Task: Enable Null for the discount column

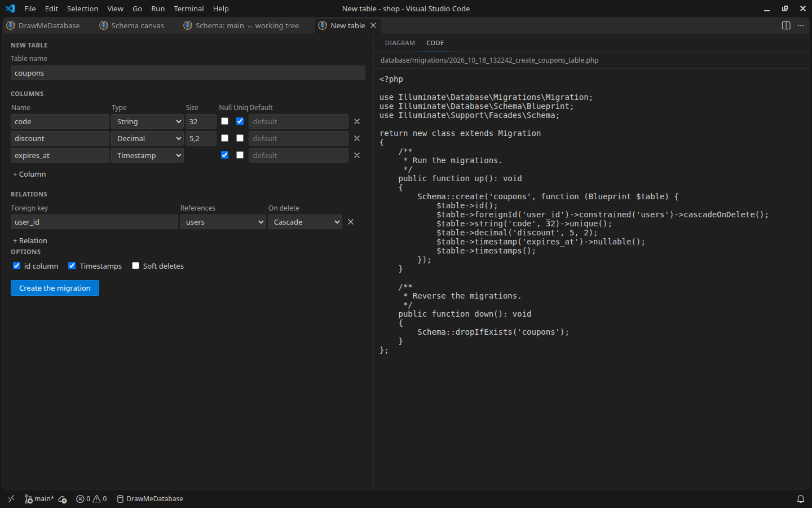Action: click(225, 138)
